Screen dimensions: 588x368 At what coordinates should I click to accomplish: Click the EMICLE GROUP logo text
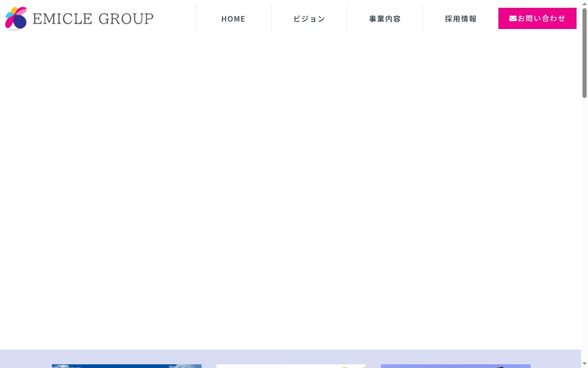click(x=93, y=19)
